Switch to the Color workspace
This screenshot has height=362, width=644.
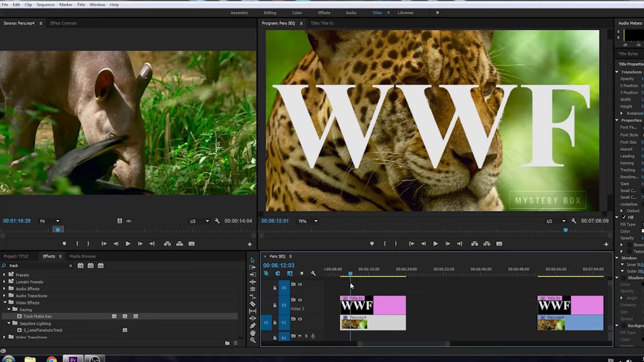297,13
